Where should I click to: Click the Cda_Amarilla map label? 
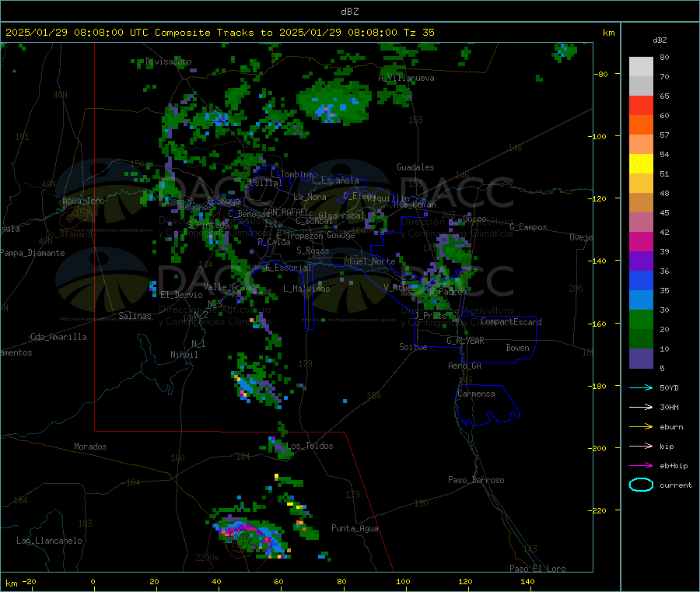pos(58,337)
